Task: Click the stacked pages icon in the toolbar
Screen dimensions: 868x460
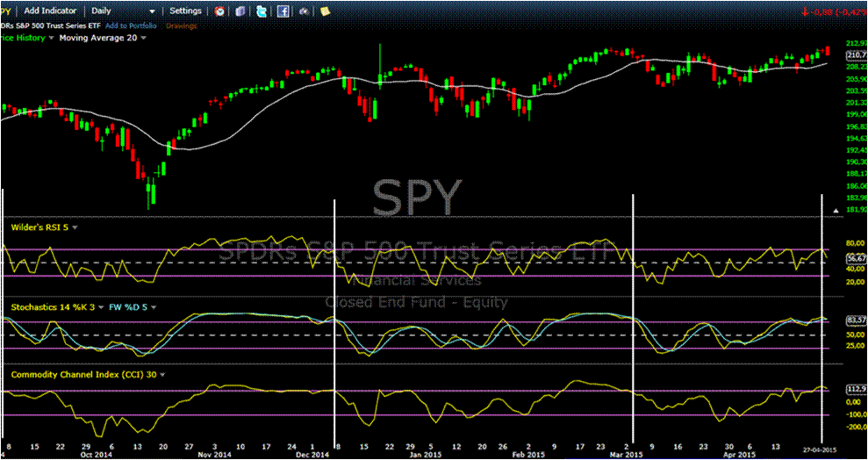Action: click(240, 11)
